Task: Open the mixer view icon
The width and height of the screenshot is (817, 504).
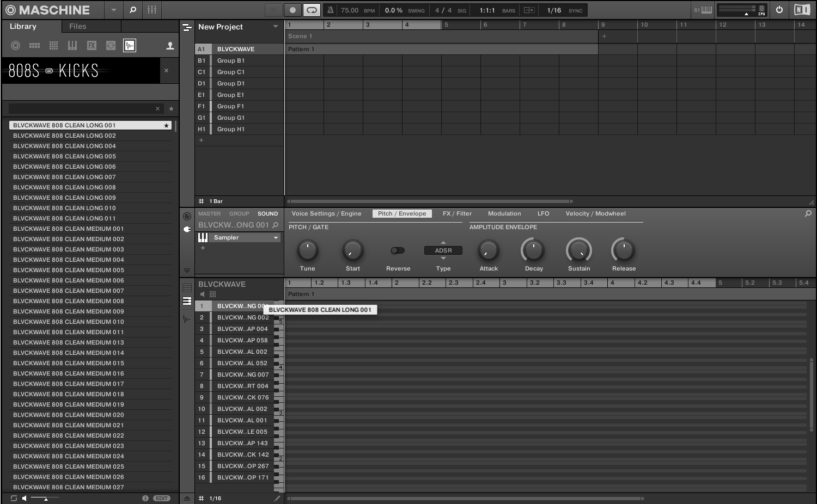Action: coord(152,10)
